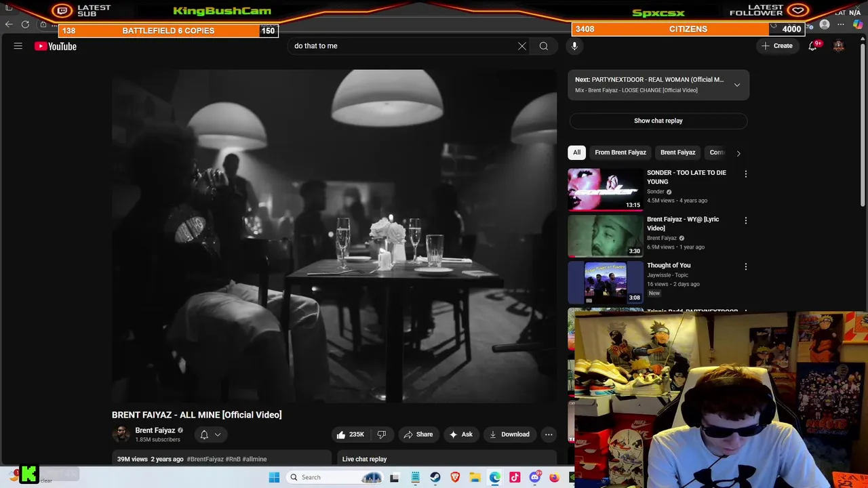Open the YouTube notifications bell
Screen dimensions: 868x488
(813, 46)
